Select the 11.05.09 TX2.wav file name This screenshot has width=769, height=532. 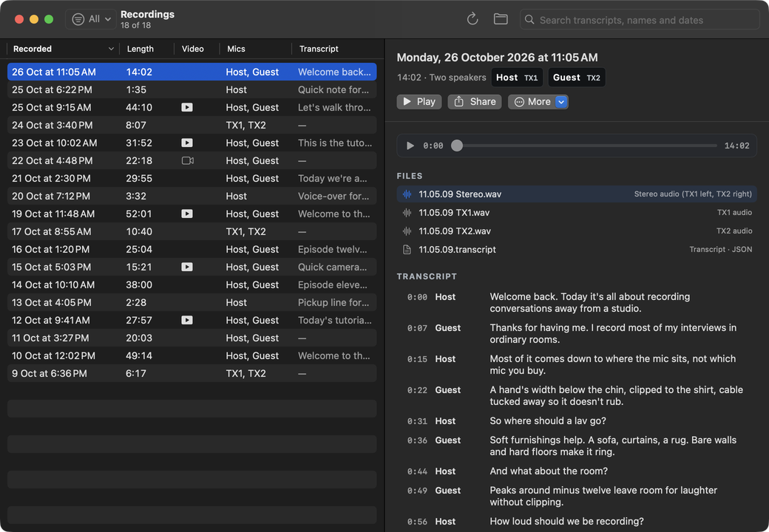click(455, 231)
